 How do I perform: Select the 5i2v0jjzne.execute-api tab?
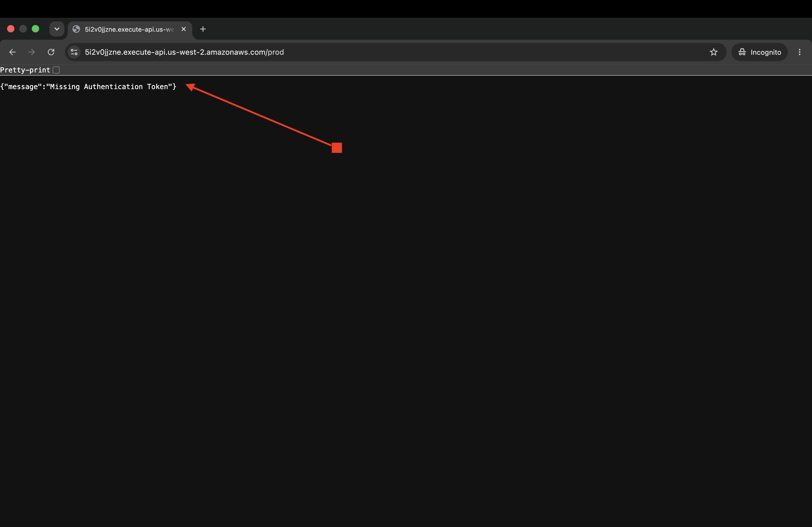130,30
